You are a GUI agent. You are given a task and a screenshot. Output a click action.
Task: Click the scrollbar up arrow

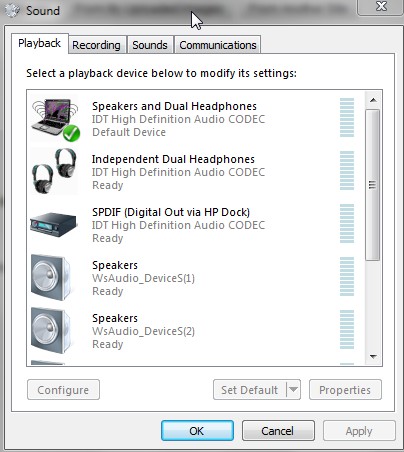373,100
